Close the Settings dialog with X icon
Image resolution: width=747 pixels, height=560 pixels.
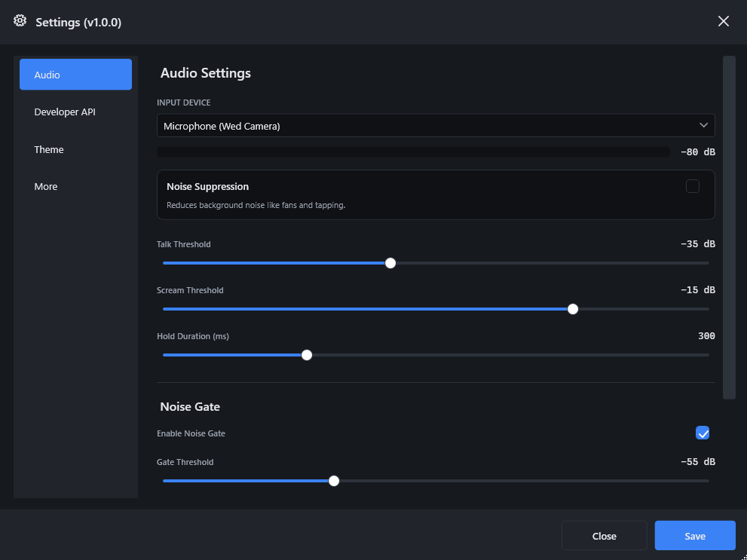tap(724, 21)
